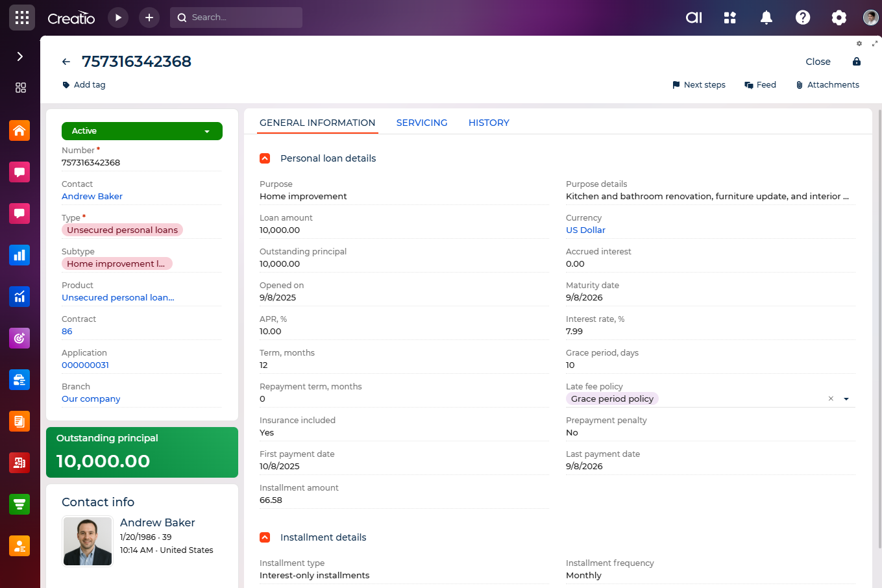Click the lock icon beside Close
Viewport: 882px width, 588px height.
tap(857, 62)
